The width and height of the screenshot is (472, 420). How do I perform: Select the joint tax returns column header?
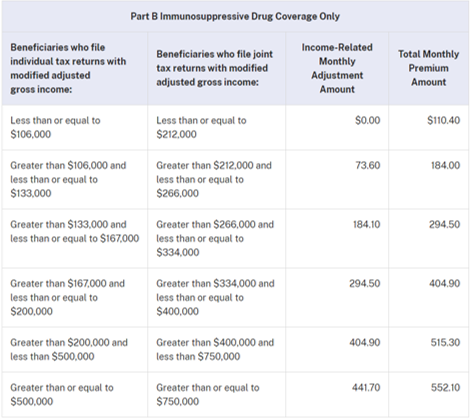click(x=215, y=68)
